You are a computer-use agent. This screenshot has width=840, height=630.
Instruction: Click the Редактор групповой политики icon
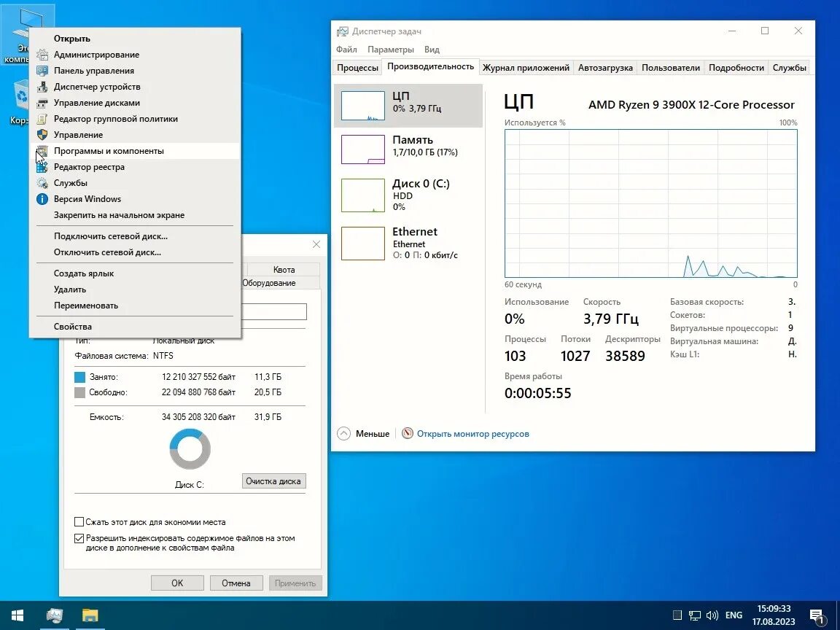pos(42,119)
